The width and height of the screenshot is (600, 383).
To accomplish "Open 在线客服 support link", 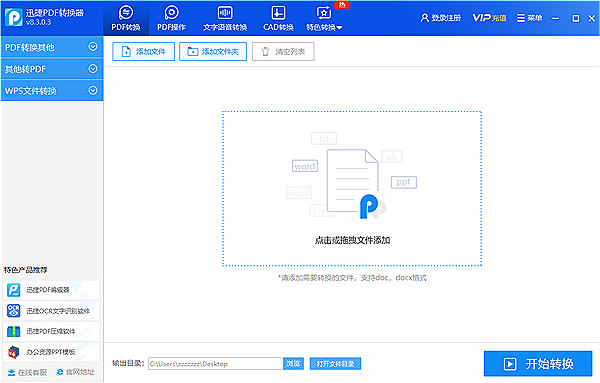I will [28, 372].
